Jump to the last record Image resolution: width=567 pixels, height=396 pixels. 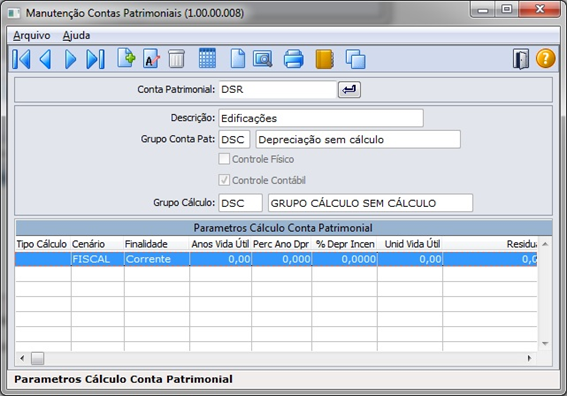[x=95, y=59]
